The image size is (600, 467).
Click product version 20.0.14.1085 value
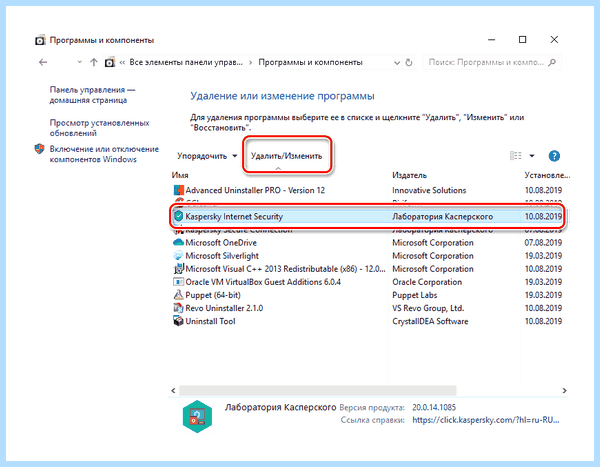coord(434,407)
